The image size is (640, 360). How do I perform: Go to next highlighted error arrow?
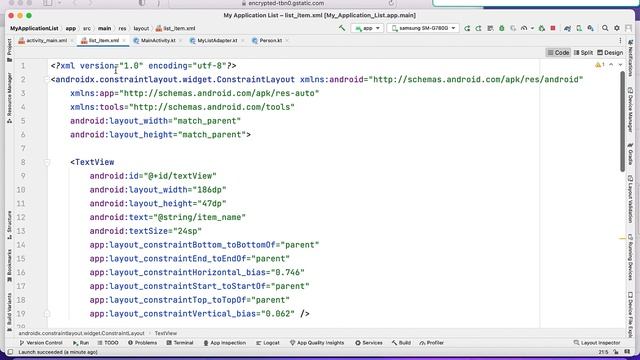[620, 65]
